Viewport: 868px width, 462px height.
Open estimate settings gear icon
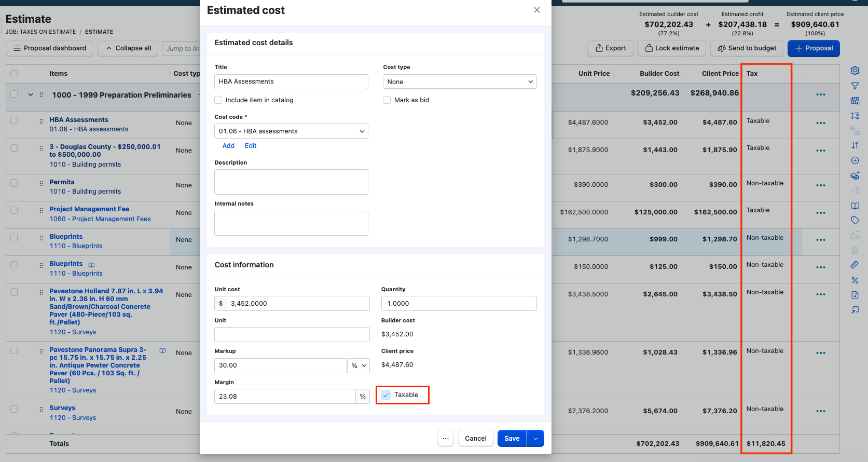click(855, 71)
